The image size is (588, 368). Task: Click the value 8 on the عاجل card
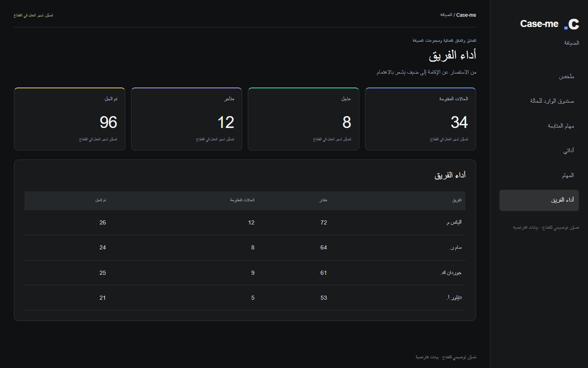point(347,122)
